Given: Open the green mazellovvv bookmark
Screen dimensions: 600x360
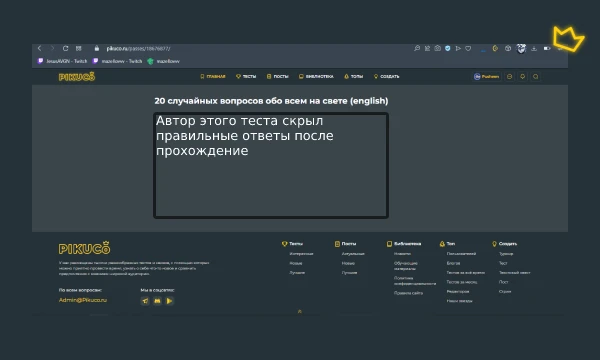Looking at the screenshot, I should (x=163, y=61).
